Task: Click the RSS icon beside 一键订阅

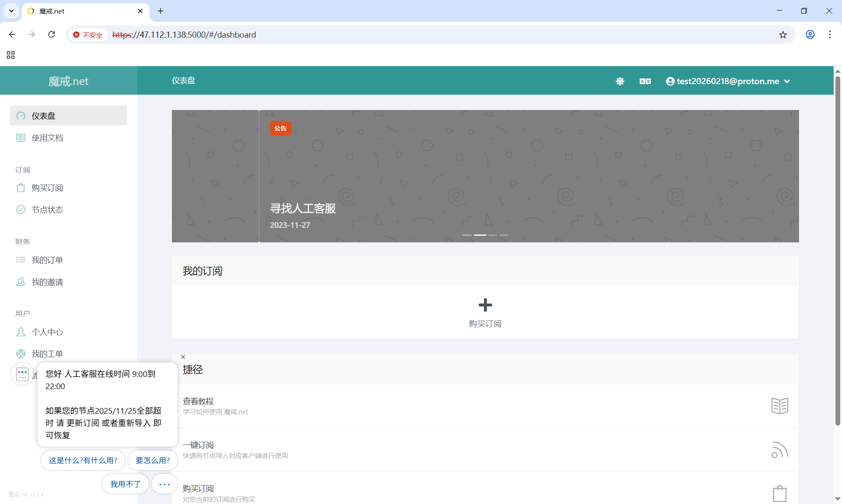Action: click(x=779, y=450)
